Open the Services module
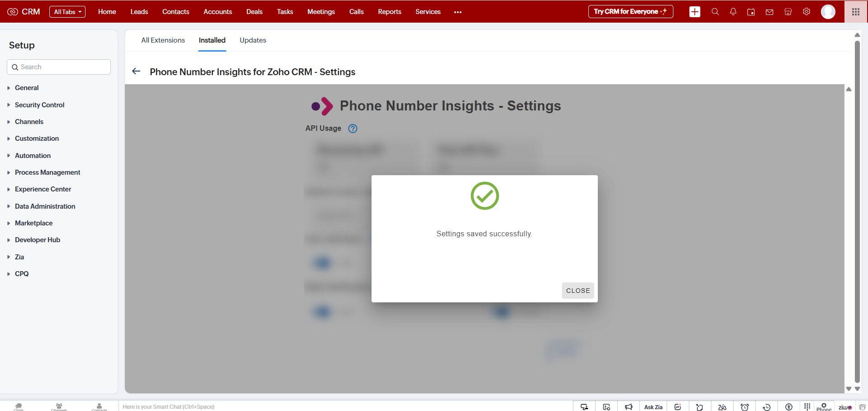Screen dimensions: 868x411 click(x=428, y=12)
